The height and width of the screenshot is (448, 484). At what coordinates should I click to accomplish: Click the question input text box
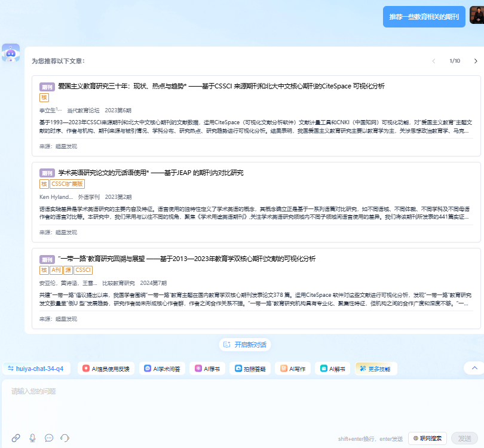tap(239, 406)
